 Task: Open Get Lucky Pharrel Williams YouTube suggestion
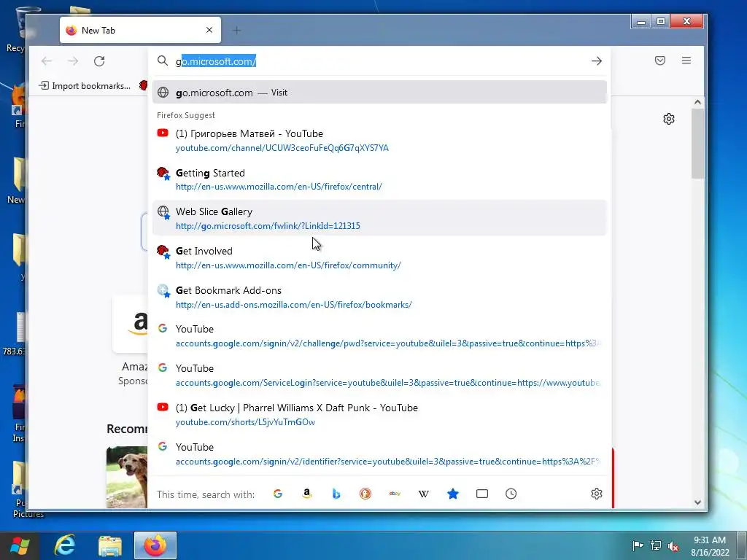tap(379, 415)
